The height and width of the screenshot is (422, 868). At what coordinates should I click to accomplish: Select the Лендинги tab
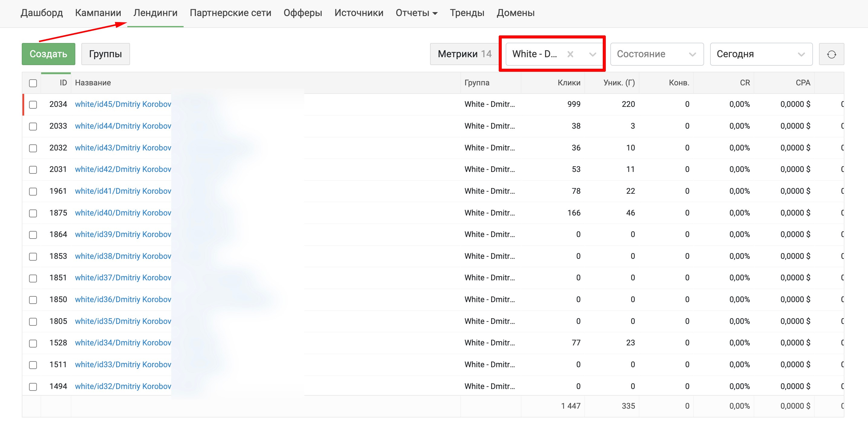click(155, 13)
